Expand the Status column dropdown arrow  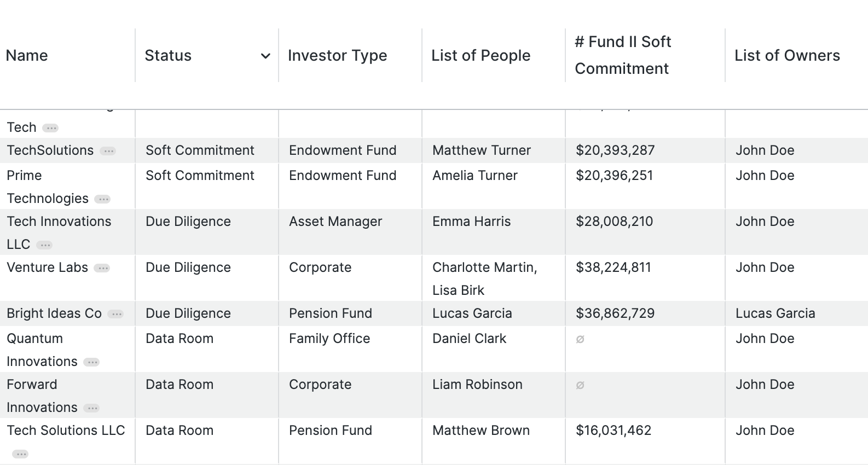[265, 56]
